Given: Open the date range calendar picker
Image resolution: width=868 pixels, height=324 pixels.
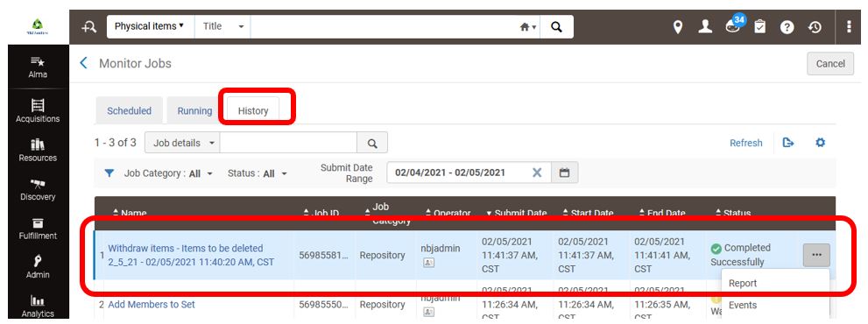Looking at the screenshot, I should tap(565, 173).
